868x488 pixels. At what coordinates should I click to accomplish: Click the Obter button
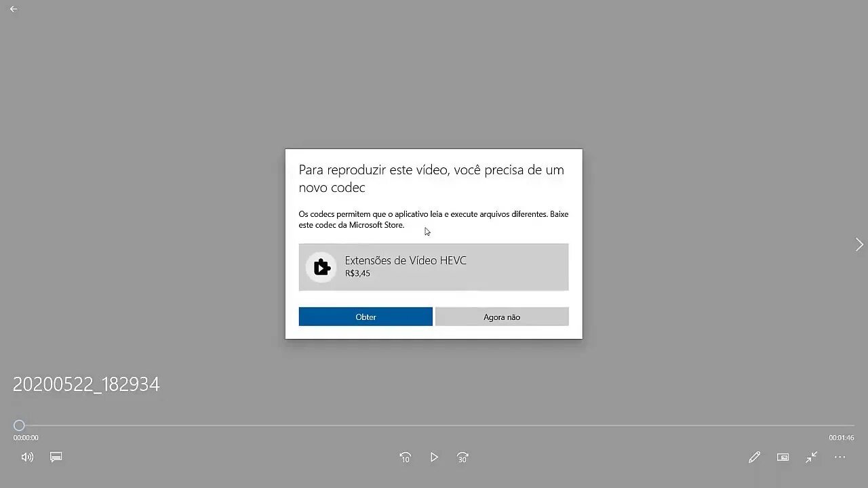click(x=366, y=317)
